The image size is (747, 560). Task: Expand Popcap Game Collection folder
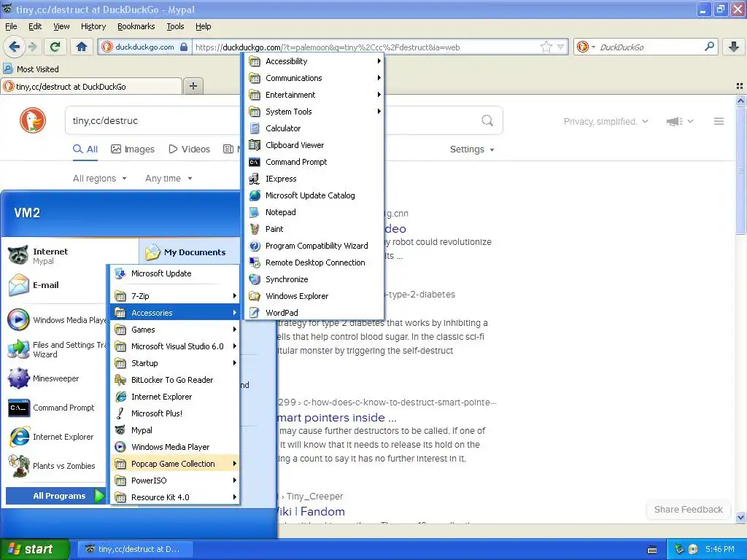pos(175,463)
